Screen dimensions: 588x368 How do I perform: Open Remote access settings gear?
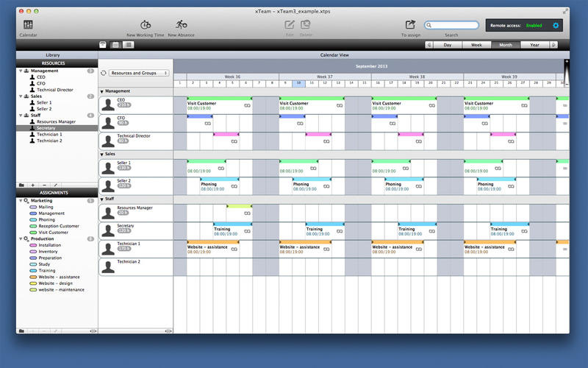tap(556, 26)
